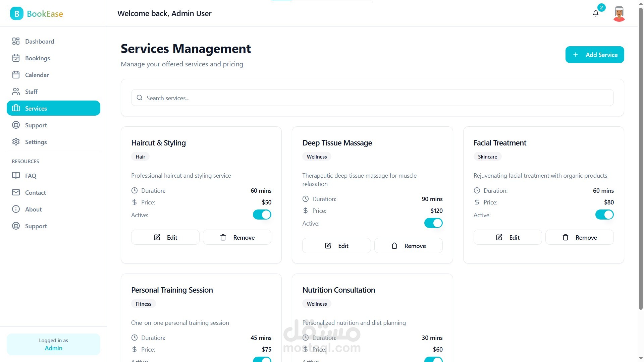
Task: Open the About page link
Action: click(x=33, y=209)
